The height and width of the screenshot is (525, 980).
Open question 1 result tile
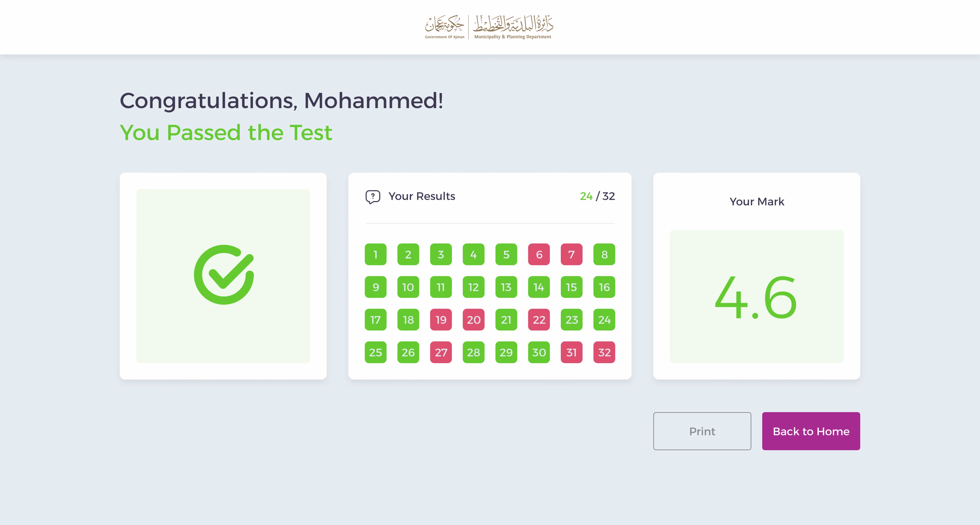tap(375, 254)
